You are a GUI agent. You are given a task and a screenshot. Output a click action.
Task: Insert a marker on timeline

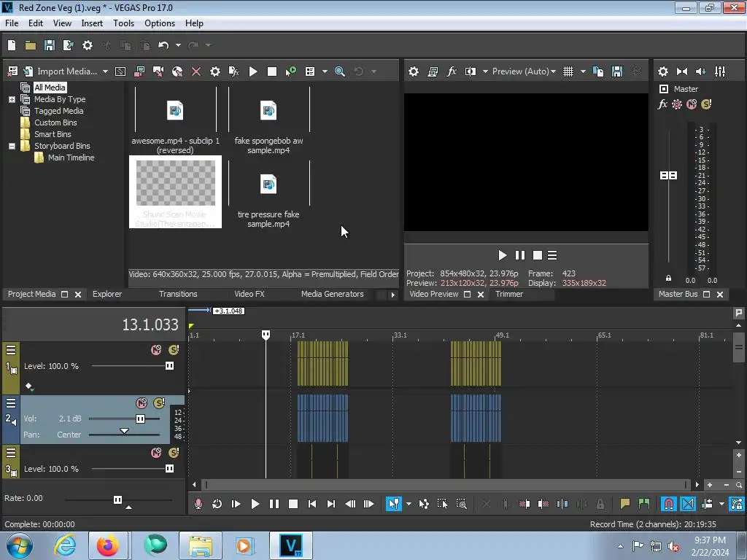click(624, 504)
